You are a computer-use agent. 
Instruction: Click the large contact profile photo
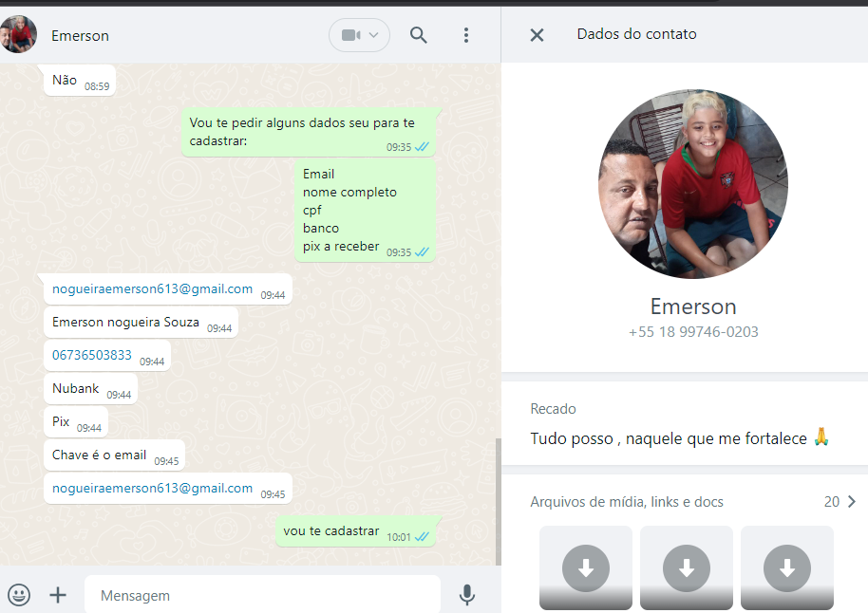tap(692, 184)
